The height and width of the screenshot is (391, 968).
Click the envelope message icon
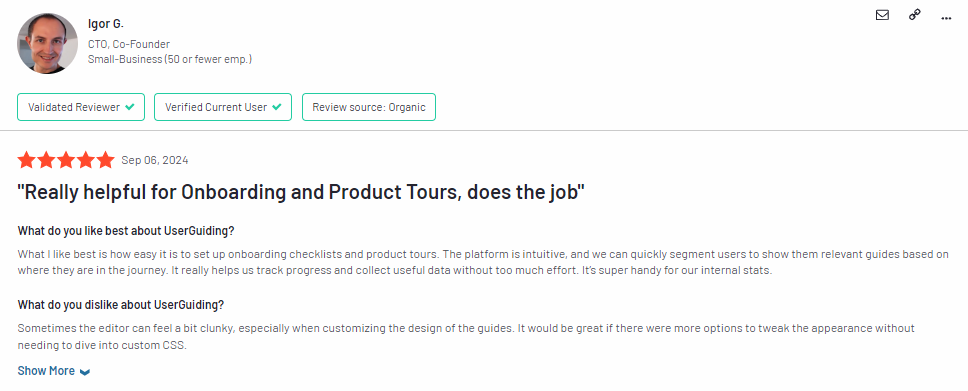882,15
